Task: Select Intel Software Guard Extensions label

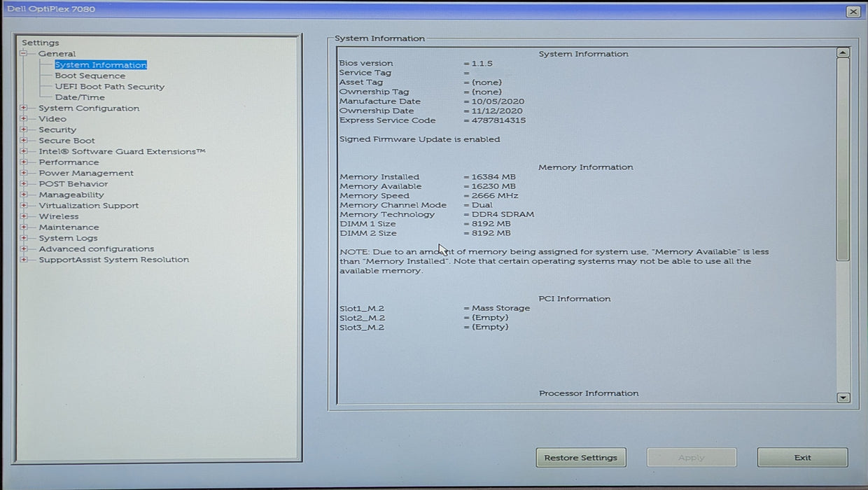Action: pyautogui.click(x=122, y=152)
